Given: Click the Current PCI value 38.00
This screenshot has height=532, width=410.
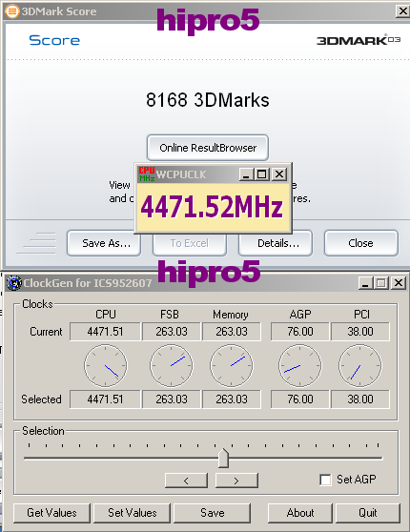Looking at the screenshot, I should pos(360,332).
